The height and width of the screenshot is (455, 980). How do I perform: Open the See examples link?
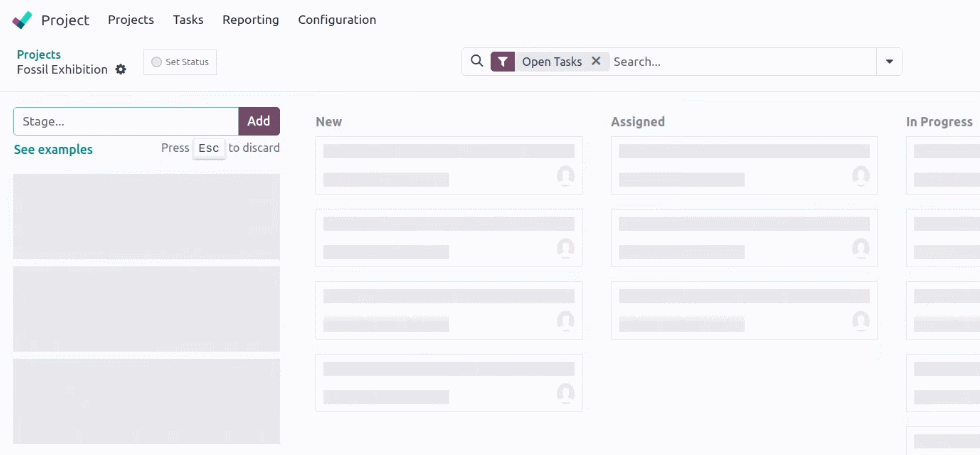(x=53, y=150)
